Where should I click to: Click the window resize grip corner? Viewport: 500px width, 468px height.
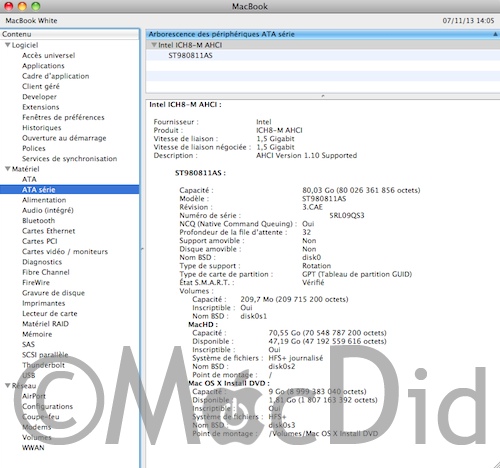click(x=496, y=464)
